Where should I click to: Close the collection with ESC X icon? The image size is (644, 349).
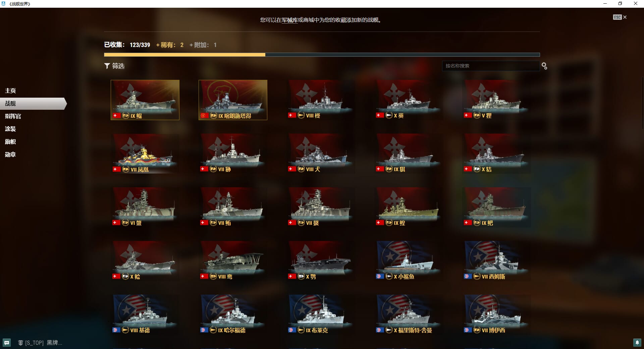620,17
